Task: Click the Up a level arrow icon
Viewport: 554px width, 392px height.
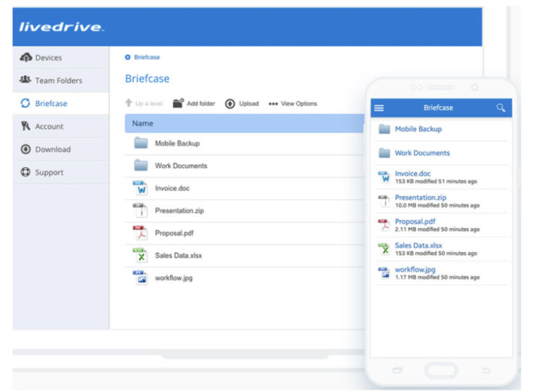Action: [x=129, y=103]
